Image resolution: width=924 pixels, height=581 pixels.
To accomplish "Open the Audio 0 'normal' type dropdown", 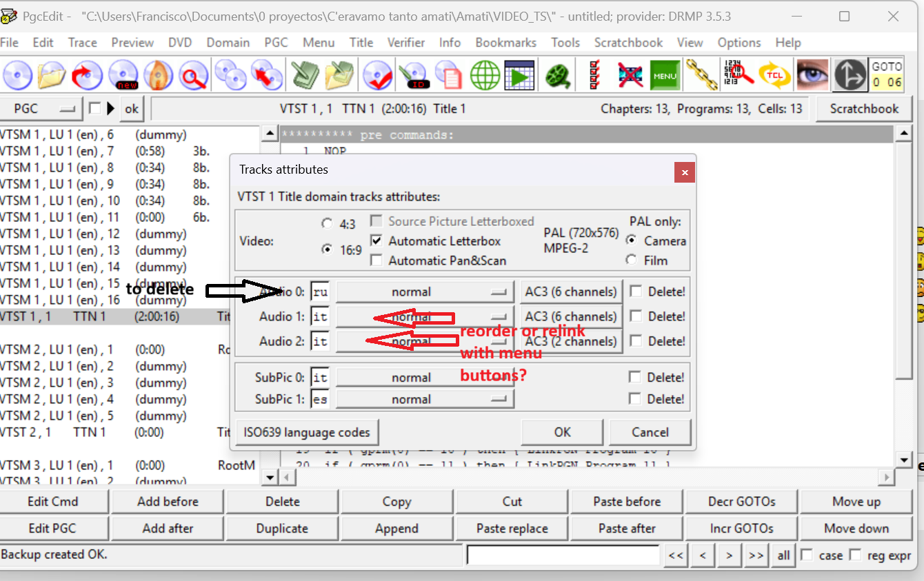I will coord(425,292).
